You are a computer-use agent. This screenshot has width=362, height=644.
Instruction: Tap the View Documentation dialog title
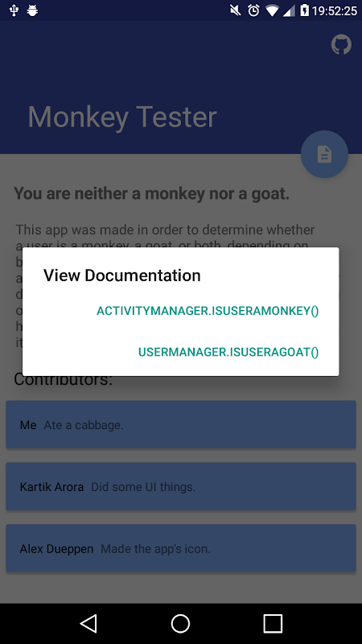pos(122,275)
